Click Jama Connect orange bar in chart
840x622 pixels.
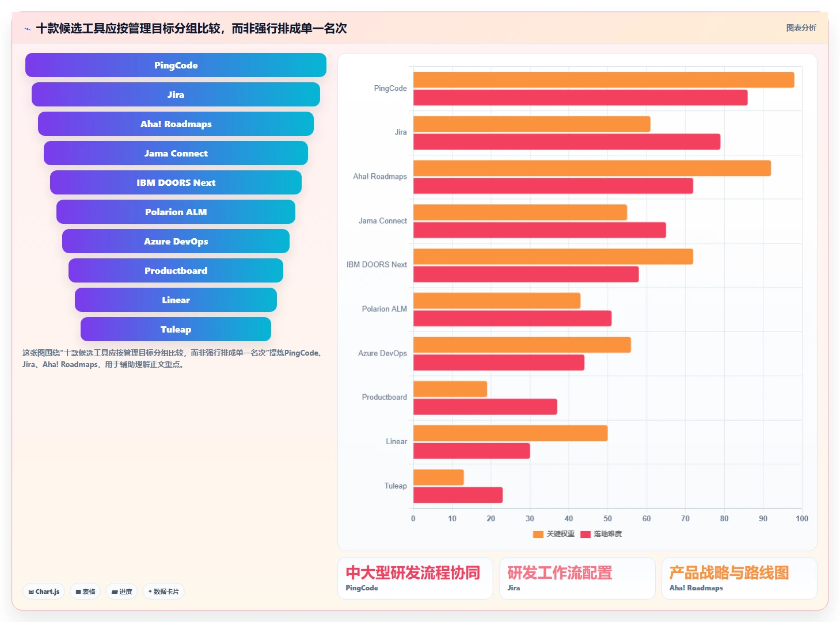pyautogui.click(x=520, y=212)
